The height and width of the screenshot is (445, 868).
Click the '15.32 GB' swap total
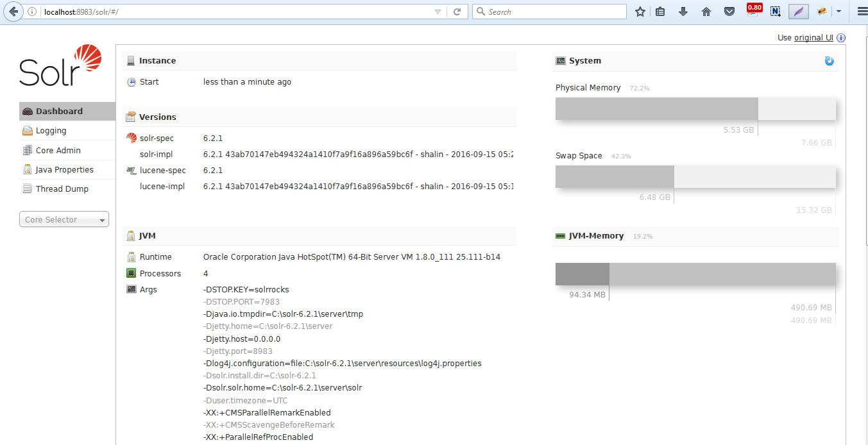814,210
